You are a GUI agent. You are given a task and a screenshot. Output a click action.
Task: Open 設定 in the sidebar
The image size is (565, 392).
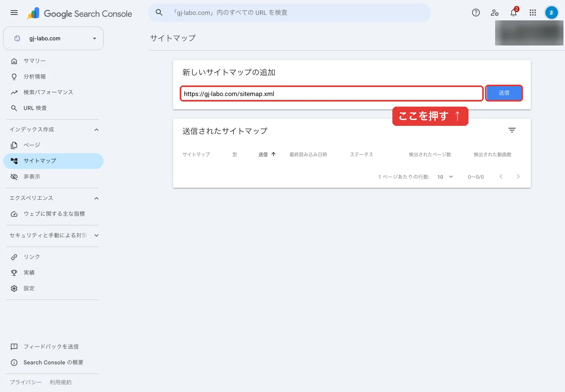coord(53,288)
